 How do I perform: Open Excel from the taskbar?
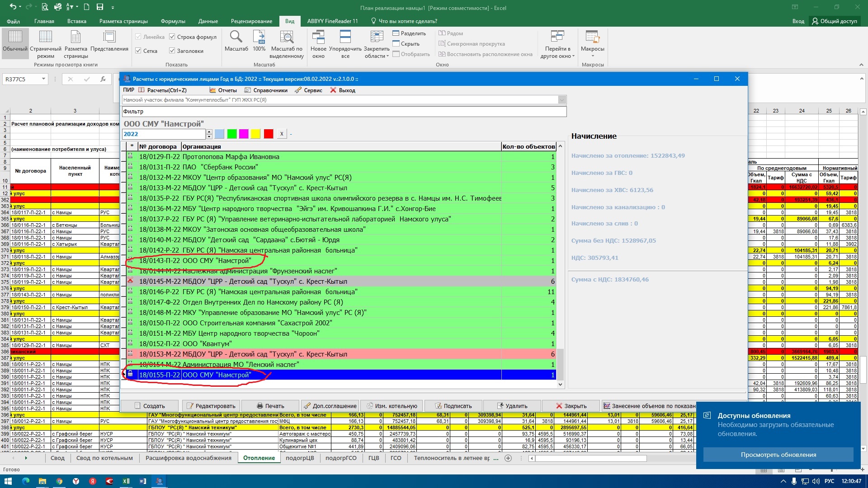point(126,481)
